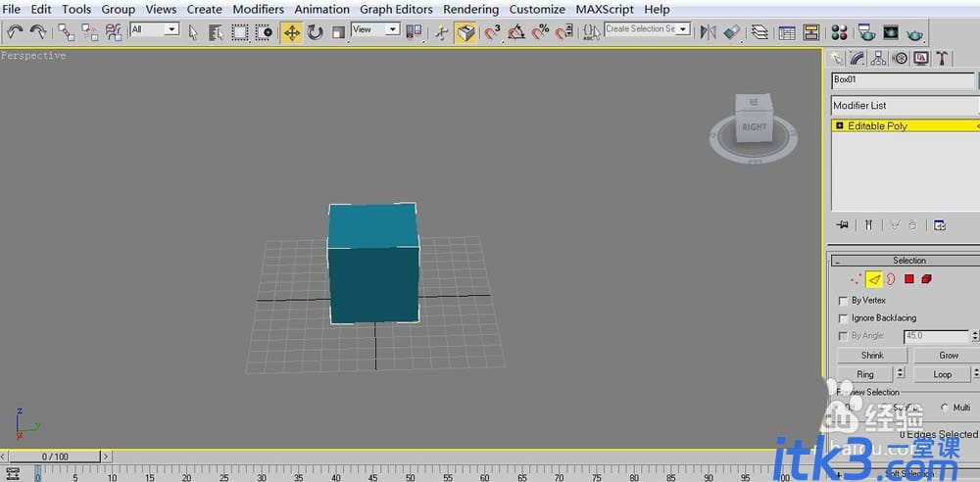Click the Mirror tool icon
This screenshot has height=482, width=980.
pos(709,32)
